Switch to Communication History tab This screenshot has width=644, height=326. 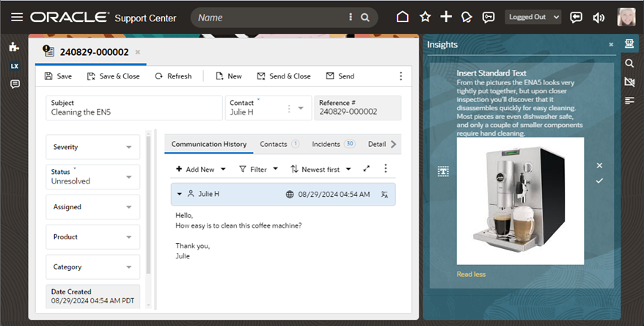pyautogui.click(x=208, y=144)
